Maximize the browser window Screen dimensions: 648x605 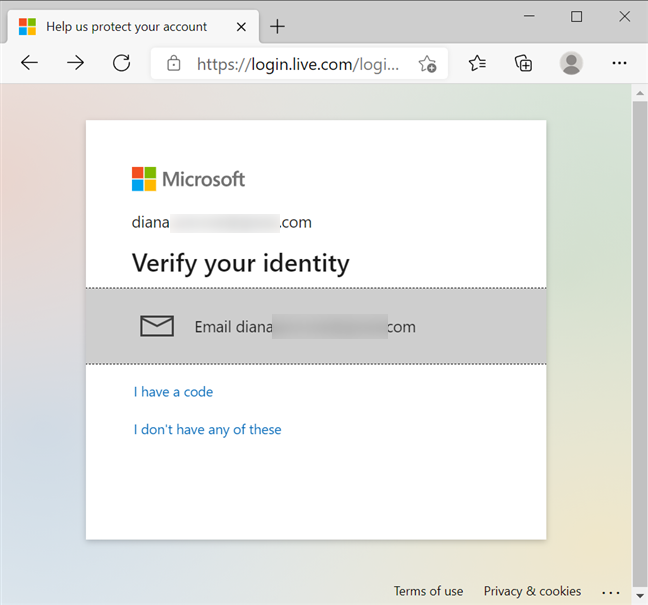point(577,17)
